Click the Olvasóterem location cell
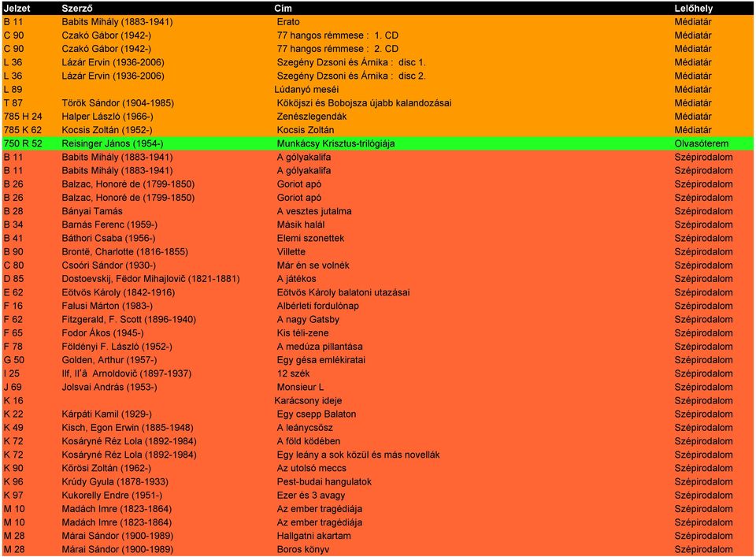This screenshot has height=557, width=756. coord(702,143)
